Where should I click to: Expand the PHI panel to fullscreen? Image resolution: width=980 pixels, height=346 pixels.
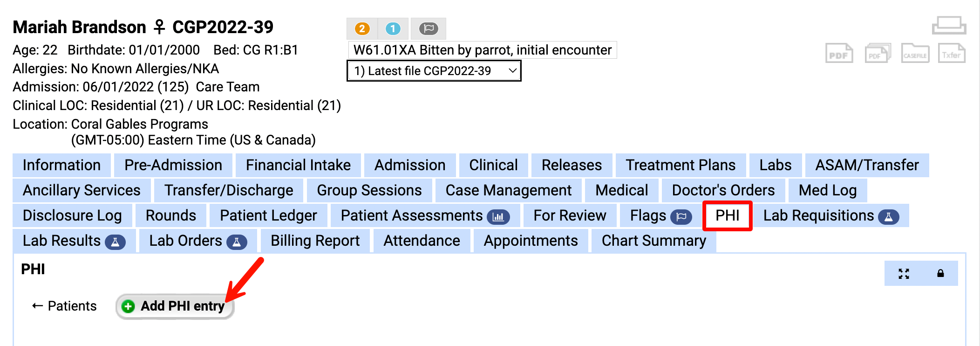coord(904,274)
